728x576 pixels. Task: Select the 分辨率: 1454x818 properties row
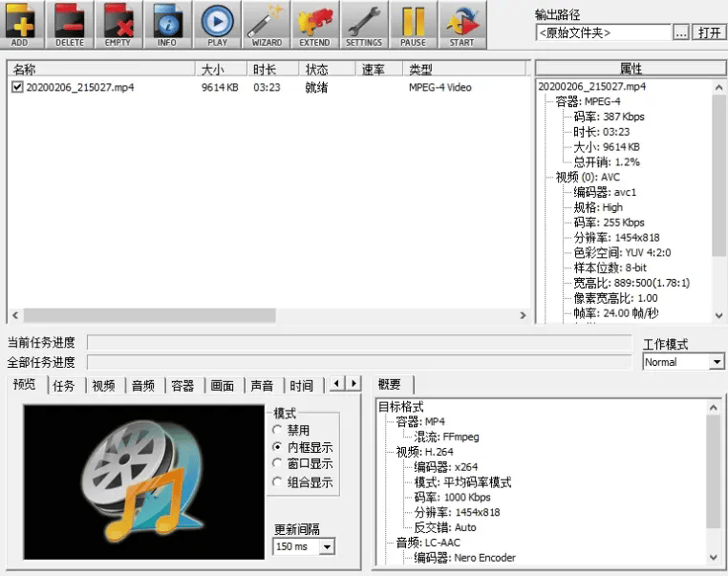pyautogui.click(x=616, y=238)
